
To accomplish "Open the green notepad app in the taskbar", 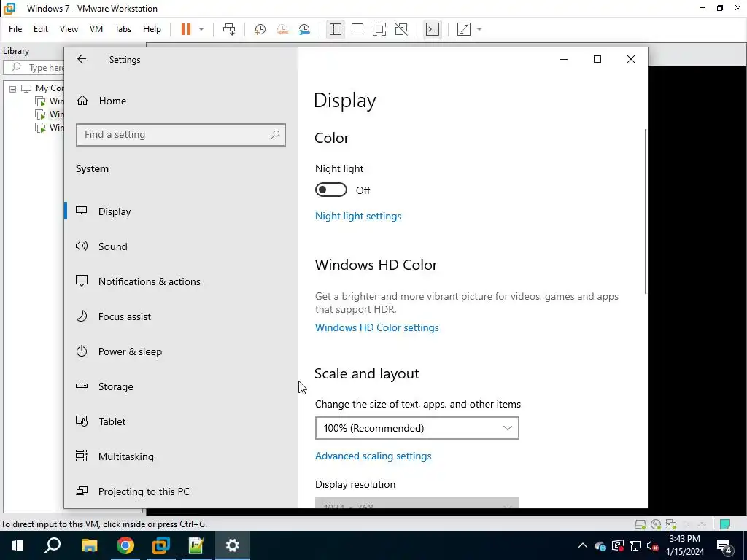I will pyautogui.click(x=196, y=545).
